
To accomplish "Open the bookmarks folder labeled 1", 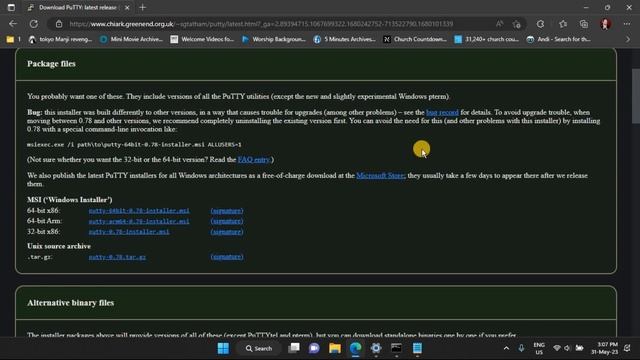I will tap(13, 39).
